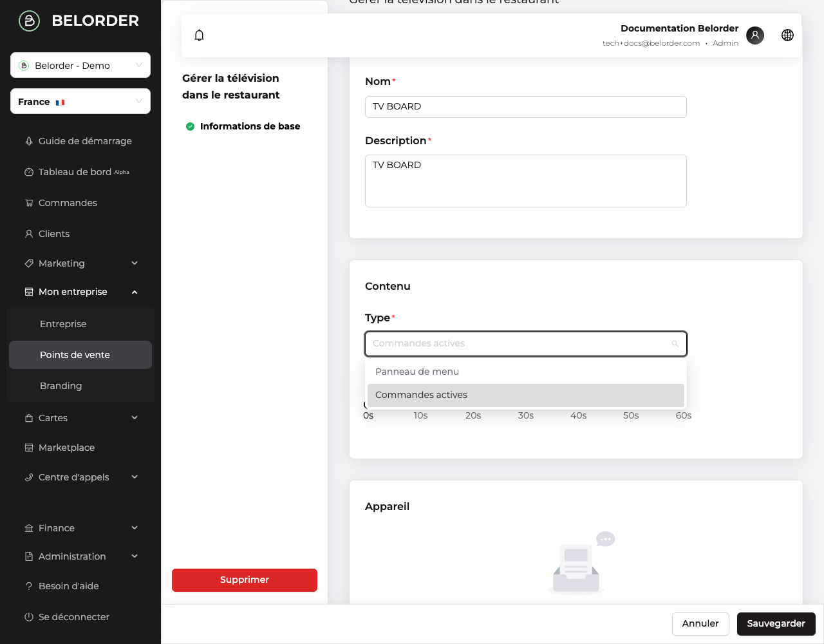824x644 pixels.
Task: Click the search icon in Type field
Action: coord(675,344)
